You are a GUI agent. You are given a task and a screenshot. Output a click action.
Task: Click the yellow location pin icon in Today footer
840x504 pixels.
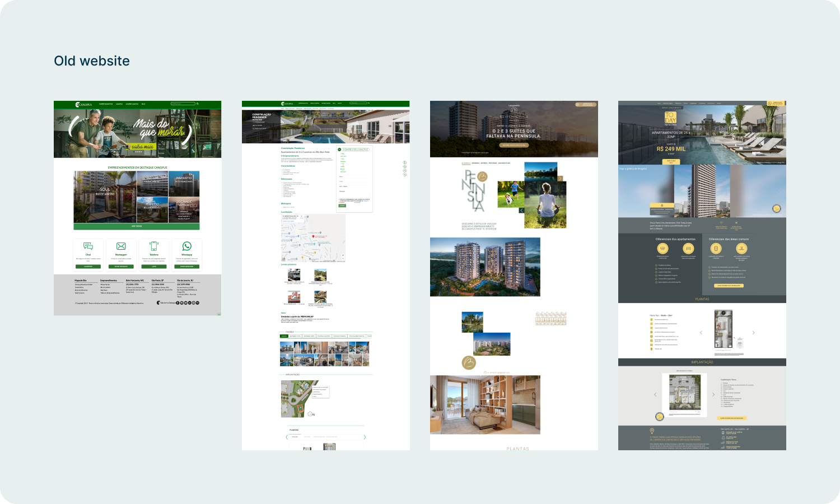point(652,431)
